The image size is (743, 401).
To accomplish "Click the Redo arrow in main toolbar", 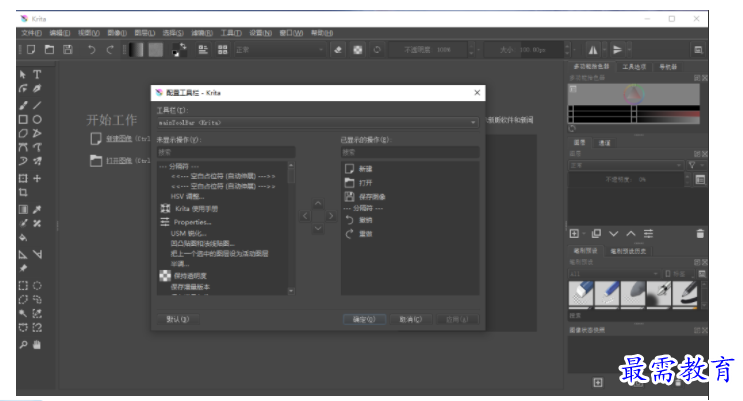I will pyautogui.click(x=110, y=49).
